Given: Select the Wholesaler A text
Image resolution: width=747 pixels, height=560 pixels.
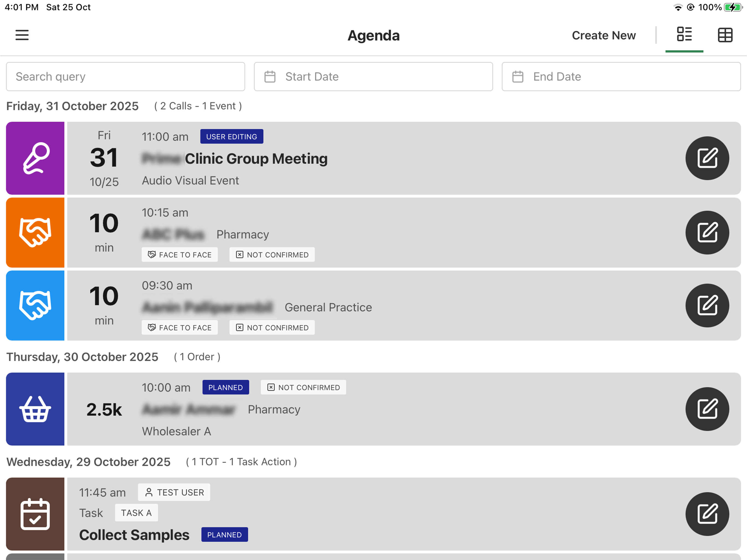Looking at the screenshot, I should pos(176,431).
